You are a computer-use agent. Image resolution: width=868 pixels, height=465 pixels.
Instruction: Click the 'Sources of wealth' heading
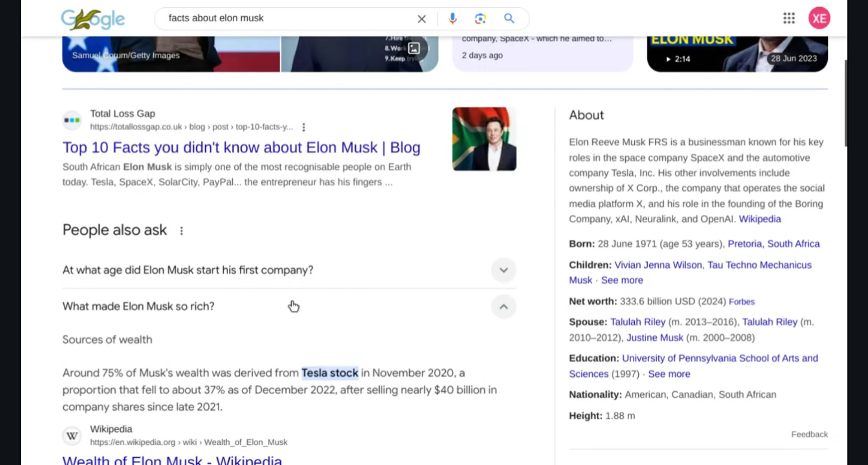point(107,340)
